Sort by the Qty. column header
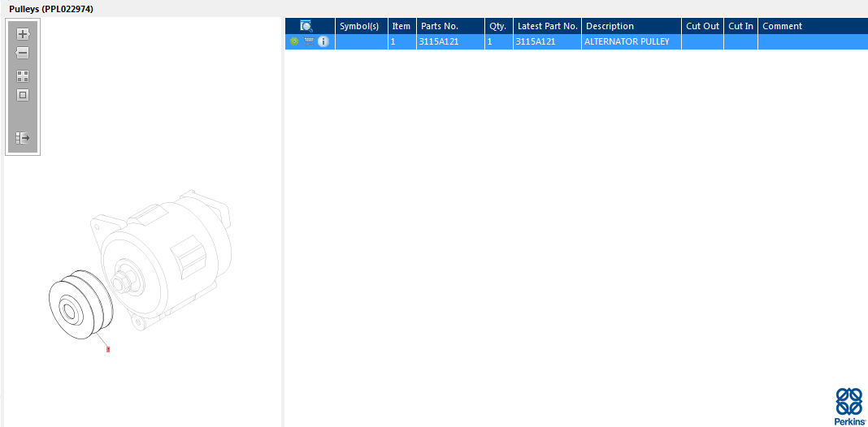 (499, 26)
